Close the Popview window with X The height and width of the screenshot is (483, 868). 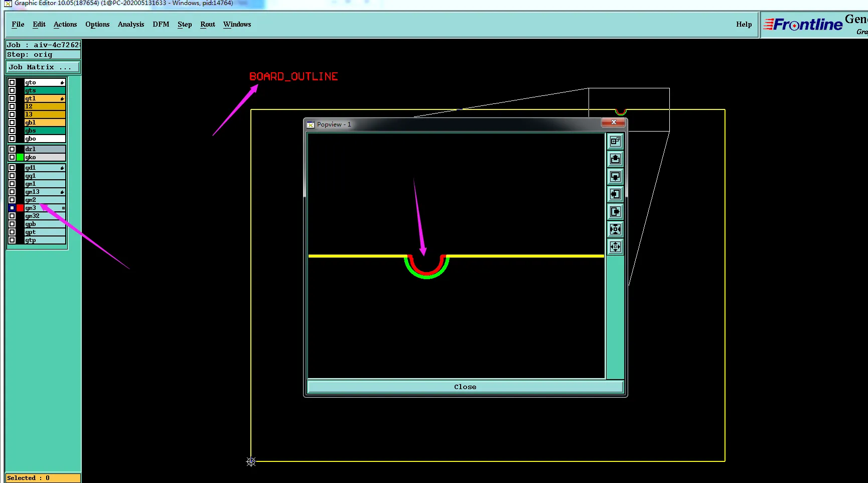point(614,122)
